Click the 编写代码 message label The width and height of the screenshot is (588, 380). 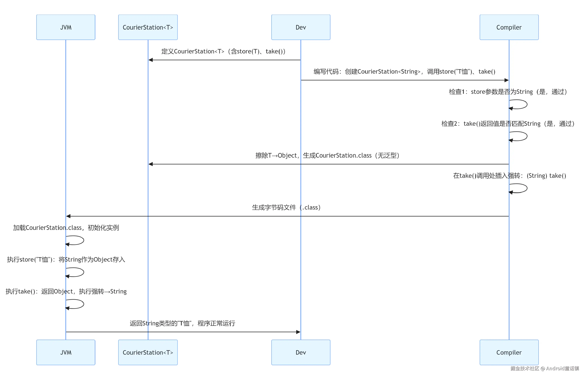pyautogui.click(x=404, y=72)
